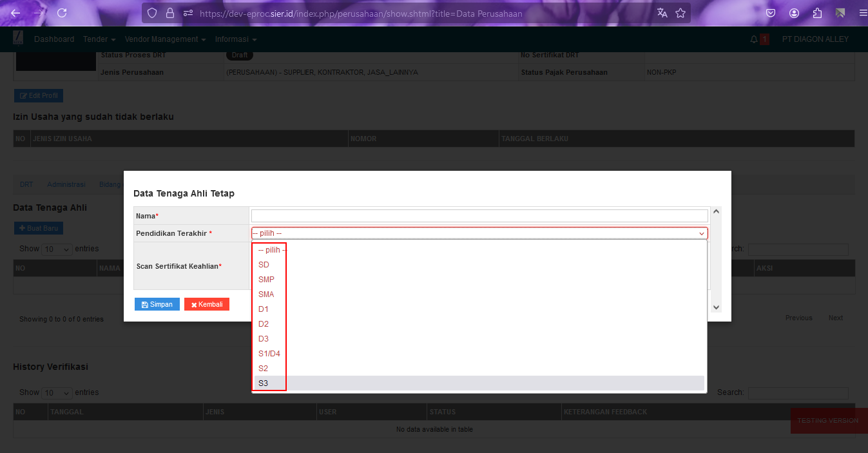The width and height of the screenshot is (868, 453).
Task: Choose S1/D4 from education list
Action: 479,354
